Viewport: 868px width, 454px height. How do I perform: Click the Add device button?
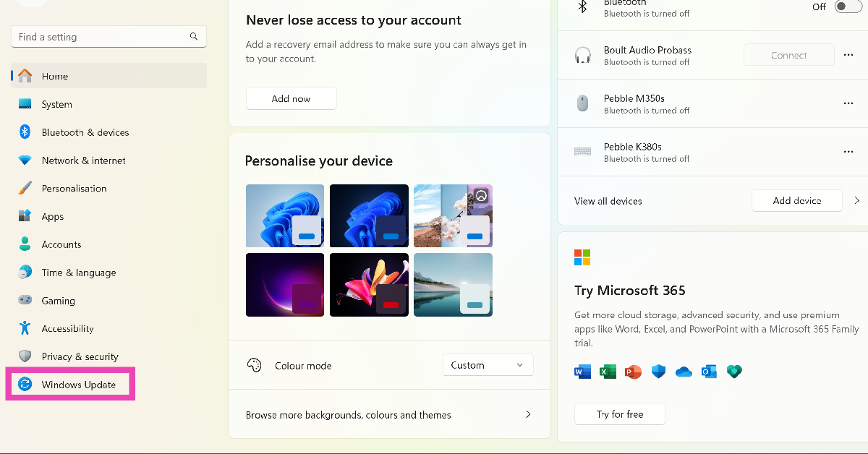pos(797,200)
